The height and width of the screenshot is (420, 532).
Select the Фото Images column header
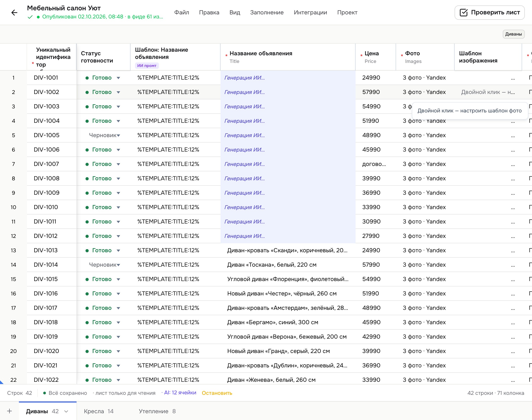pos(425,57)
